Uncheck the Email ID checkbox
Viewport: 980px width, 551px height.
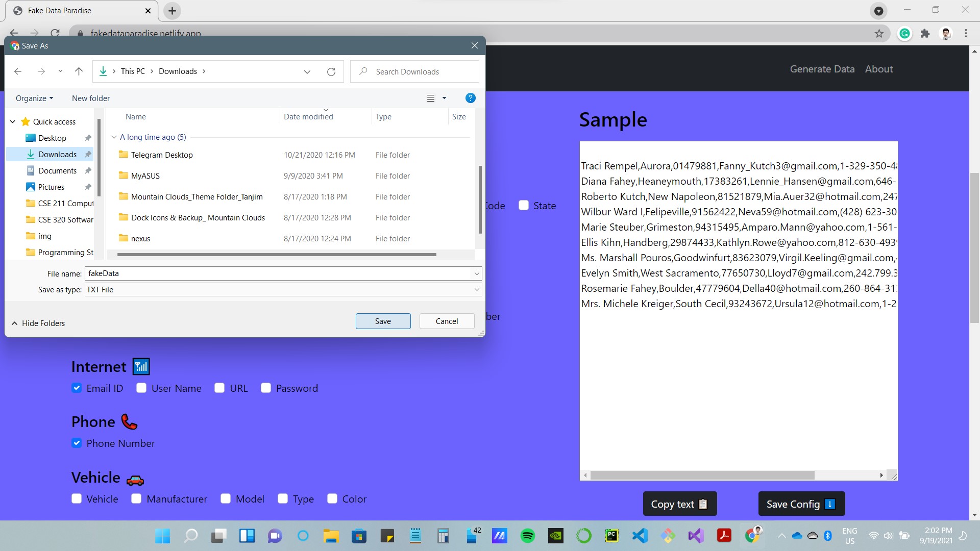(77, 388)
